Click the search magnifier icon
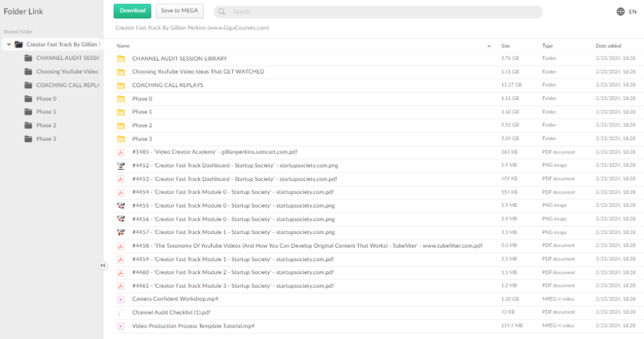This screenshot has height=339, width=644. point(222,12)
